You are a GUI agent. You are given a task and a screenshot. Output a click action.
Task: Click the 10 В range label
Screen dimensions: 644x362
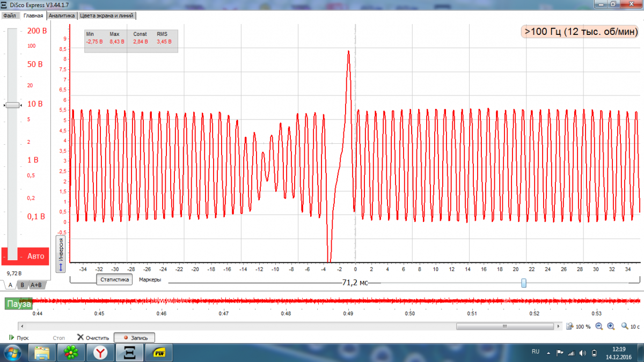pos(35,104)
